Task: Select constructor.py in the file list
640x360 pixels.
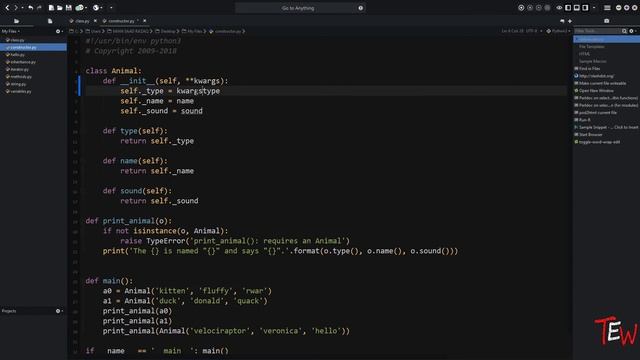Action: coord(33,47)
